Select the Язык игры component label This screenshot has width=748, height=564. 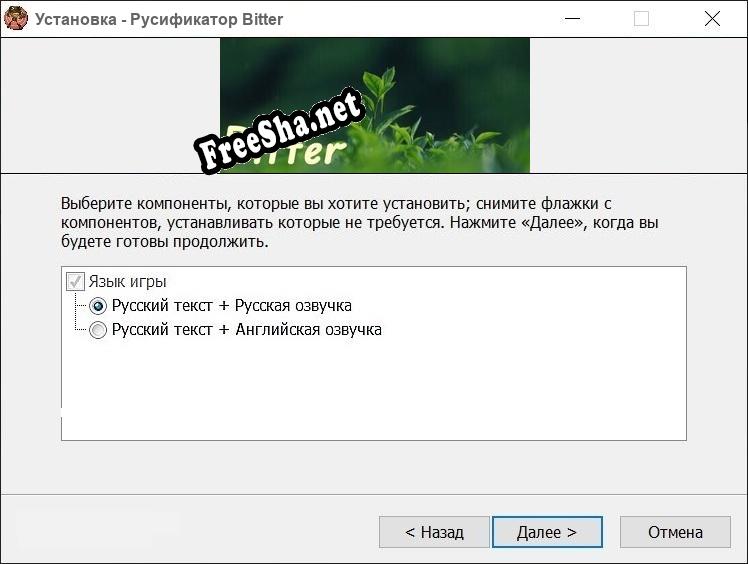(x=127, y=282)
